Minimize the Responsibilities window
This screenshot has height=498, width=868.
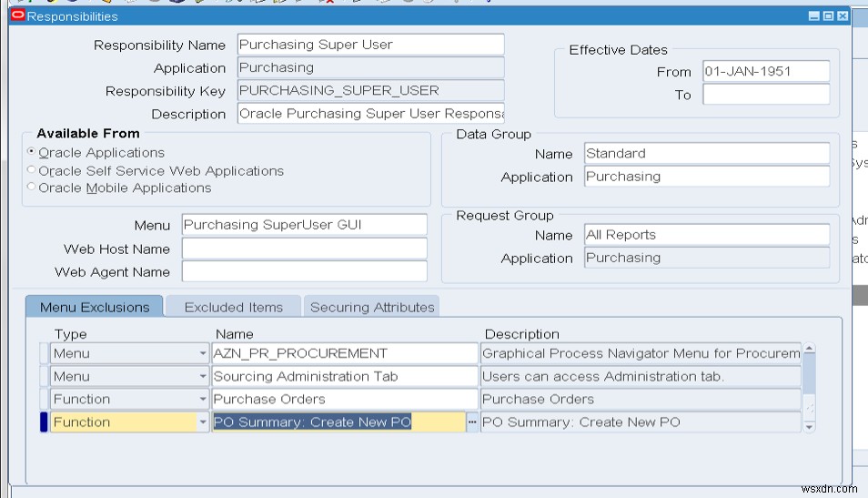pos(813,16)
